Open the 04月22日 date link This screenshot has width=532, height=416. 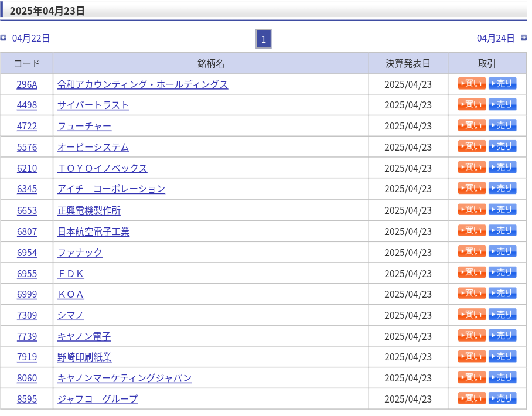[x=31, y=38]
